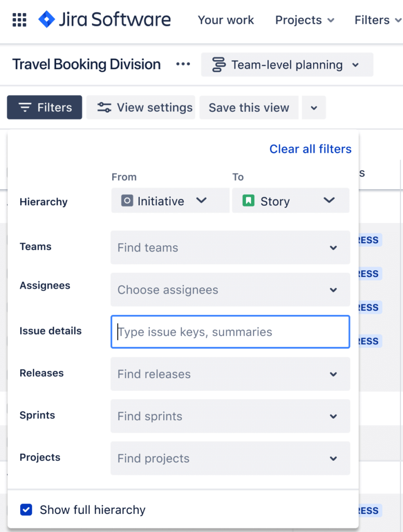The image size is (403, 532).
Task: Open the Find teams dropdown
Action: pos(230,247)
